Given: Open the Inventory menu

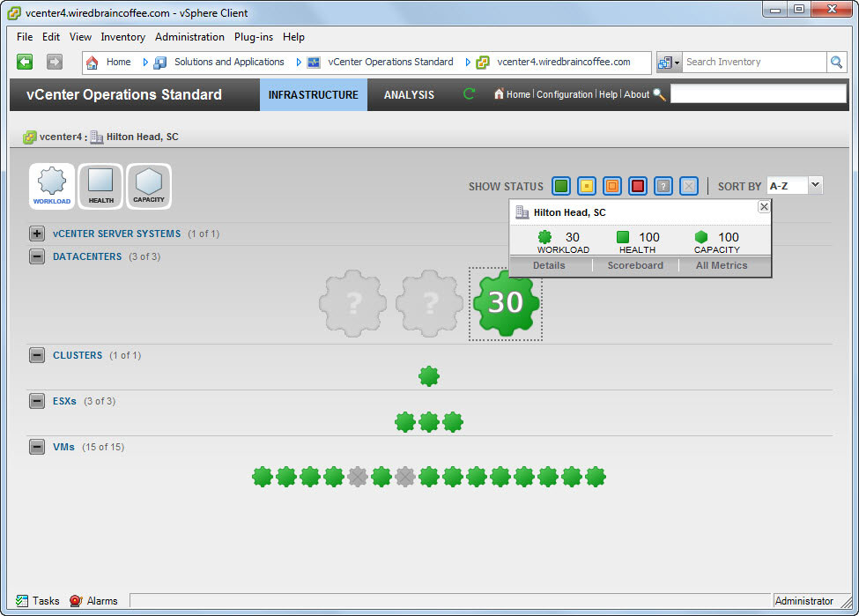Looking at the screenshot, I should (x=122, y=37).
